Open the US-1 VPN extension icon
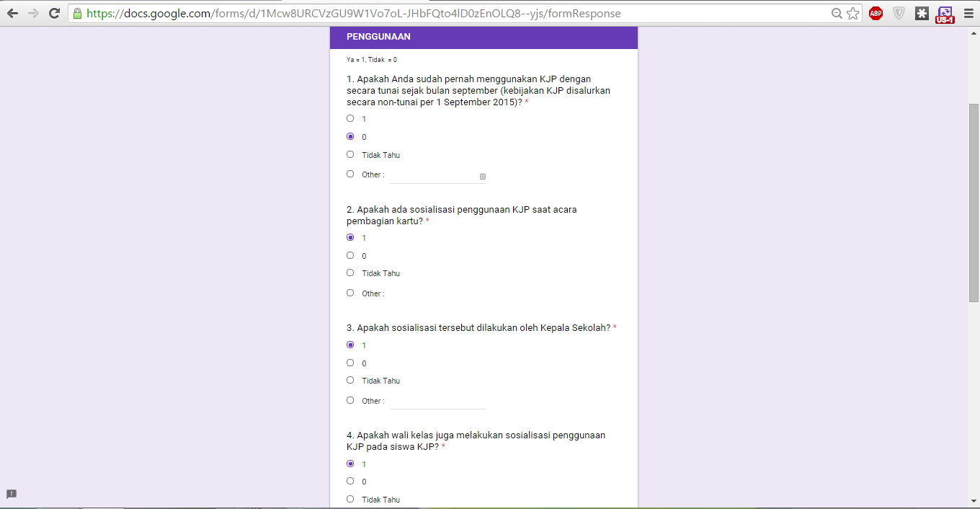This screenshot has height=509, width=980. point(945,14)
